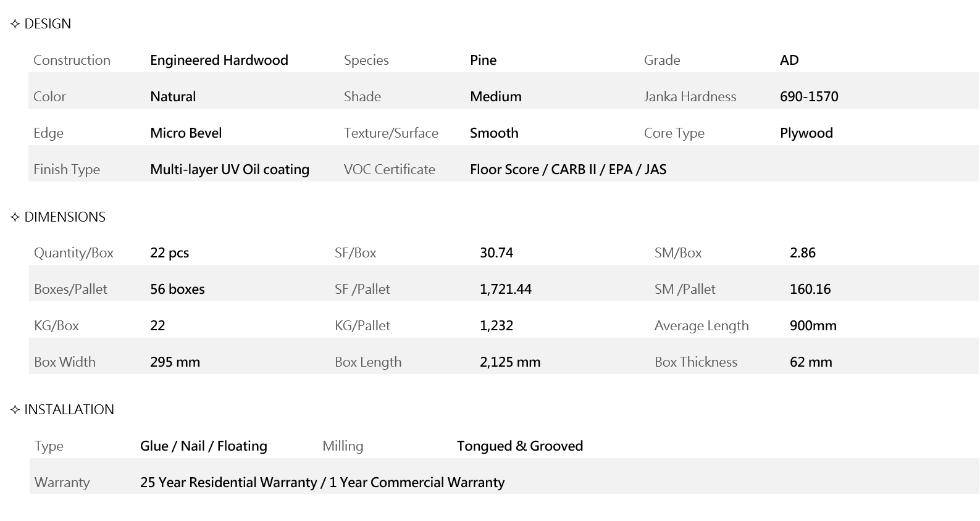Image resolution: width=980 pixels, height=521 pixels.
Task: Select the 56 boxes per pallet value
Action: coord(177,290)
